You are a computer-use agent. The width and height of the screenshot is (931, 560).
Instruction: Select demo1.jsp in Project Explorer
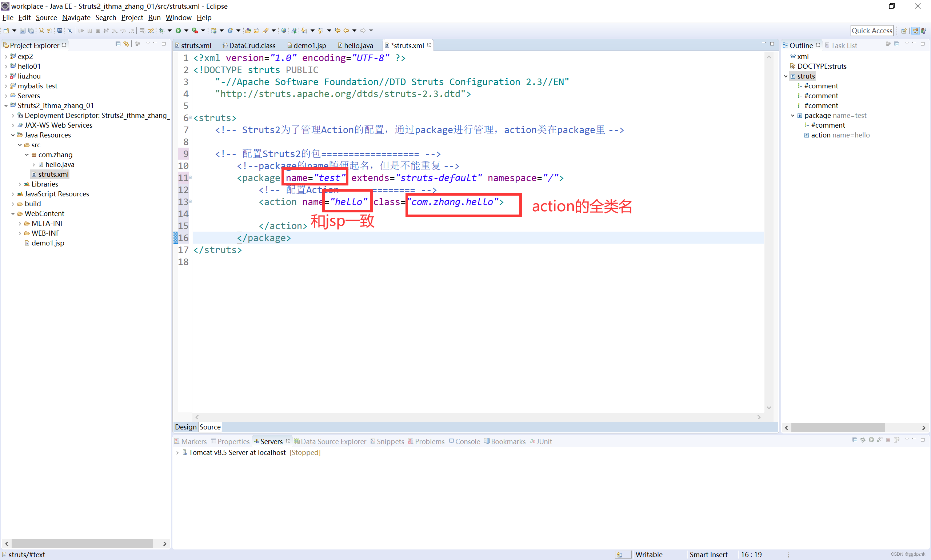tap(48, 243)
